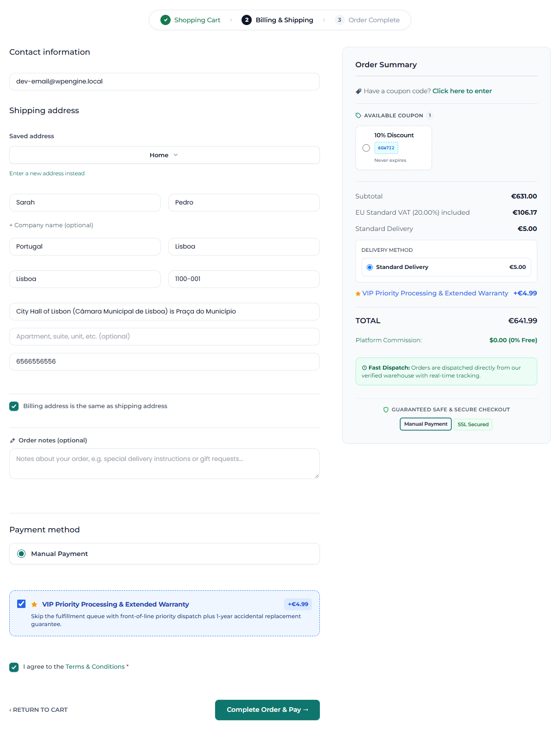
Task: Uncheck the Terms & Conditions agreement checkbox
Action: [14, 667]
